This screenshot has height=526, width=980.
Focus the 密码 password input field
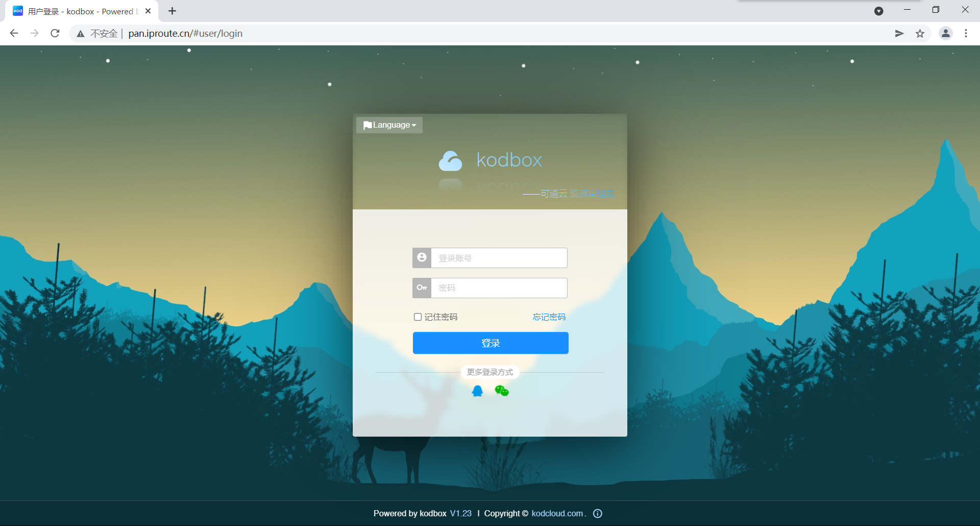[x=499, y=288]
